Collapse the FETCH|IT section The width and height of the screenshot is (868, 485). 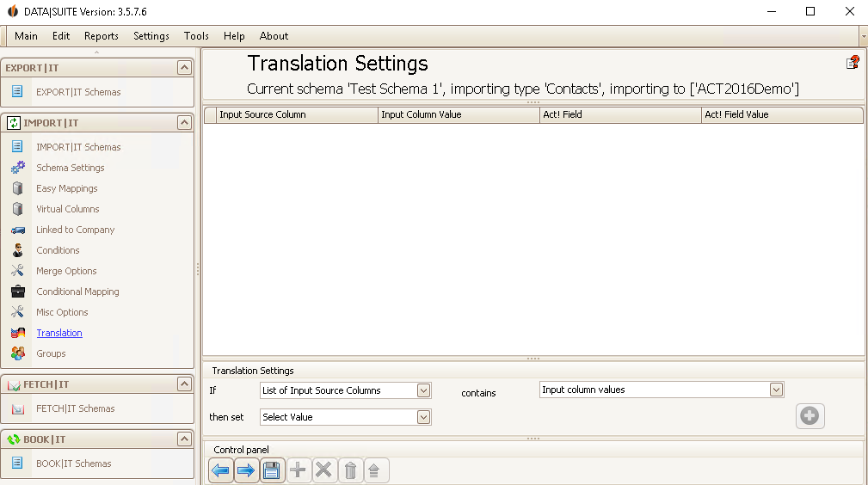click(x=184, y=384)
